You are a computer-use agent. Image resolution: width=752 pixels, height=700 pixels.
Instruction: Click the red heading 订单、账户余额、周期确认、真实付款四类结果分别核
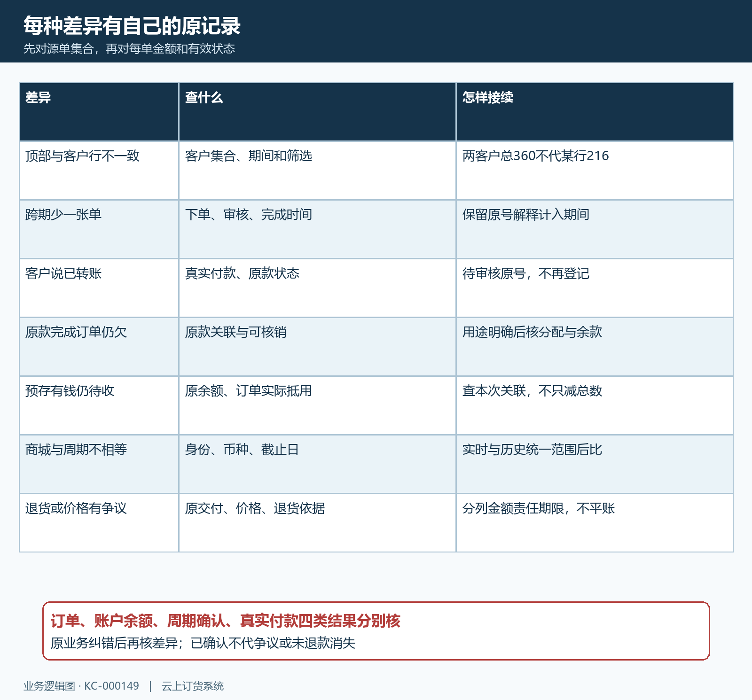click(226, 621)
